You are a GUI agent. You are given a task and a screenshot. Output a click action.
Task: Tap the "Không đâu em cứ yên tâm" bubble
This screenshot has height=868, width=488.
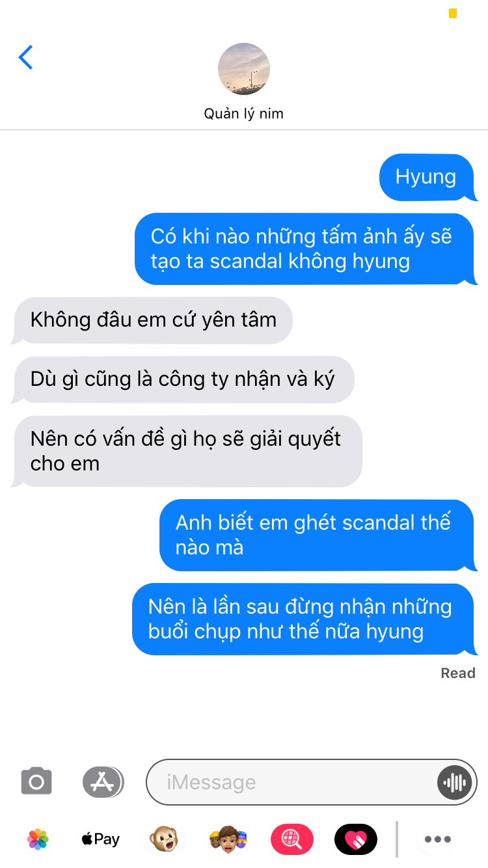152,320
